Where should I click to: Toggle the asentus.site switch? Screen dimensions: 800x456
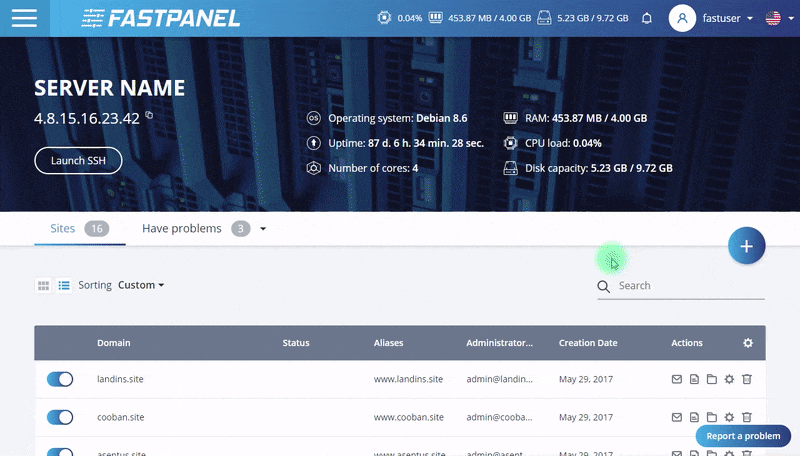click(x=60, y=451)
